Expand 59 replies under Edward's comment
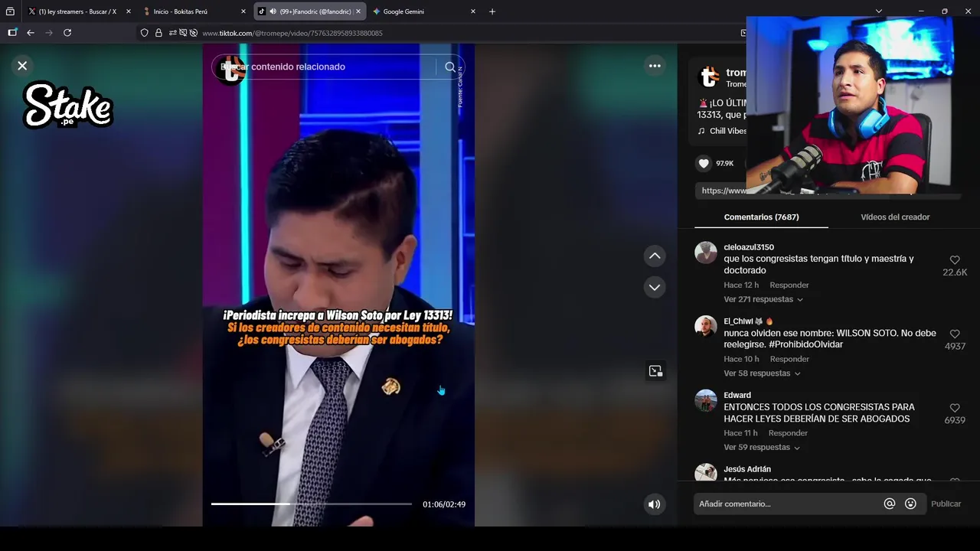 [762, 448]
